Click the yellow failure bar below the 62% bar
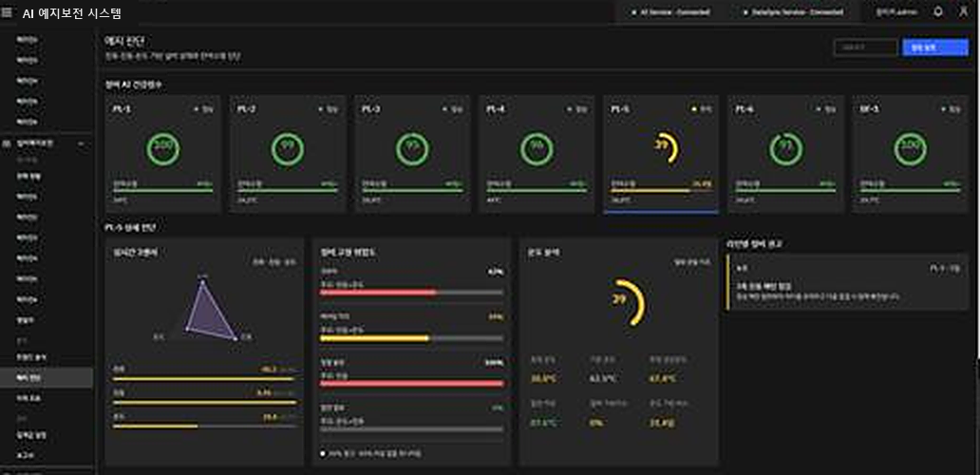Screen dimensions: 980x475 click(411, 338)
